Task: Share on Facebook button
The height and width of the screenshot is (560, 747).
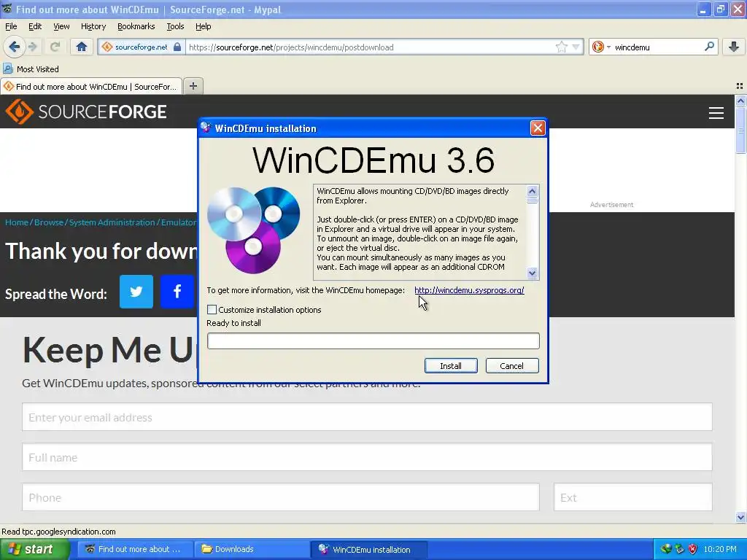Action: tap(177, 292)
